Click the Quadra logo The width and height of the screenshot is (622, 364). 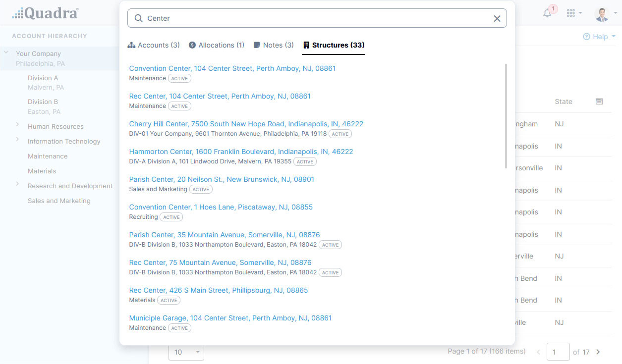pyautogui.click(x=45, y=13)
